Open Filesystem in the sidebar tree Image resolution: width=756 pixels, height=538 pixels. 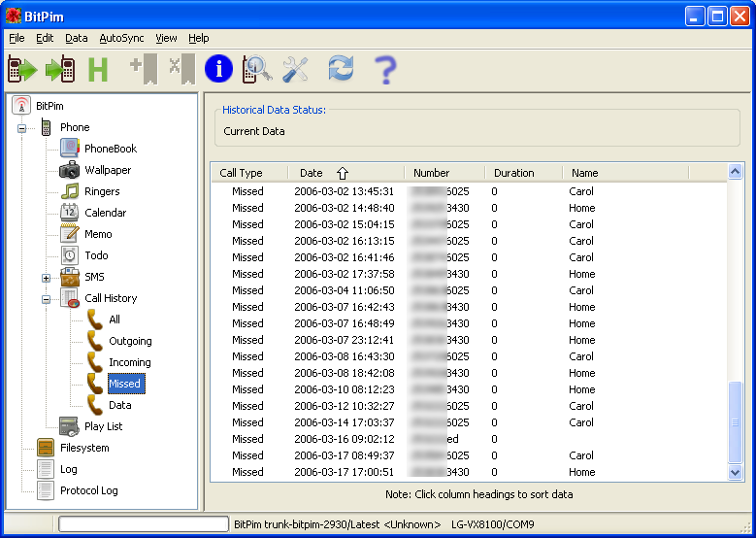(x=84, y=448)
